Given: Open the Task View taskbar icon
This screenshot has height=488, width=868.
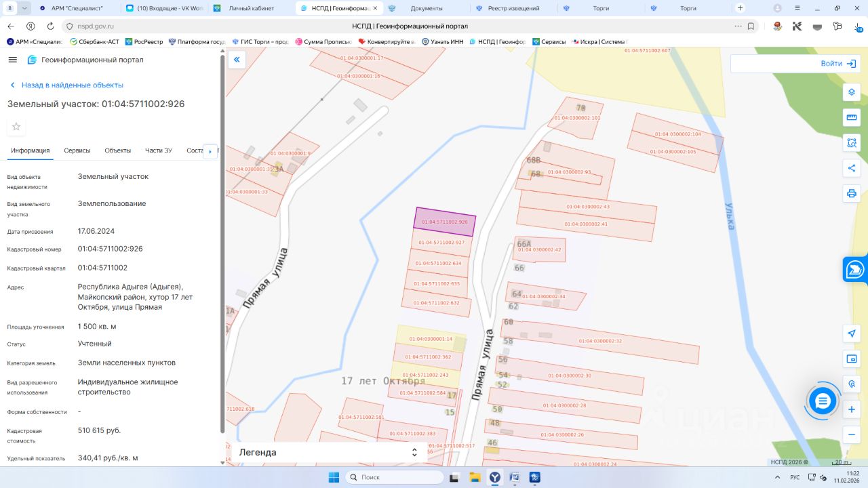Looking at the screenshot, I should point(455,477).
